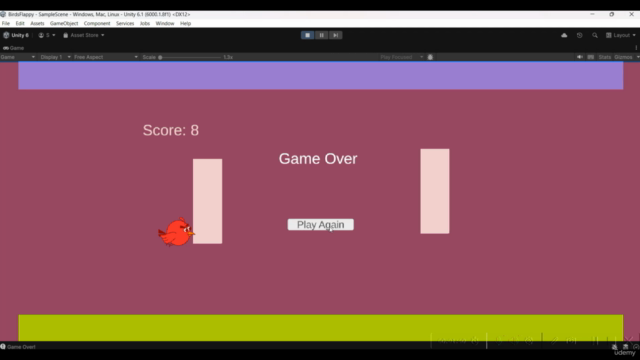Open the account dropdown labeled S

point(47,35)
